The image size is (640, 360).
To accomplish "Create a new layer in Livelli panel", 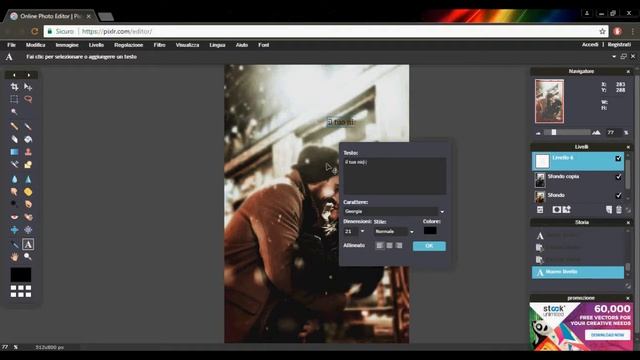I will (609, 209).
